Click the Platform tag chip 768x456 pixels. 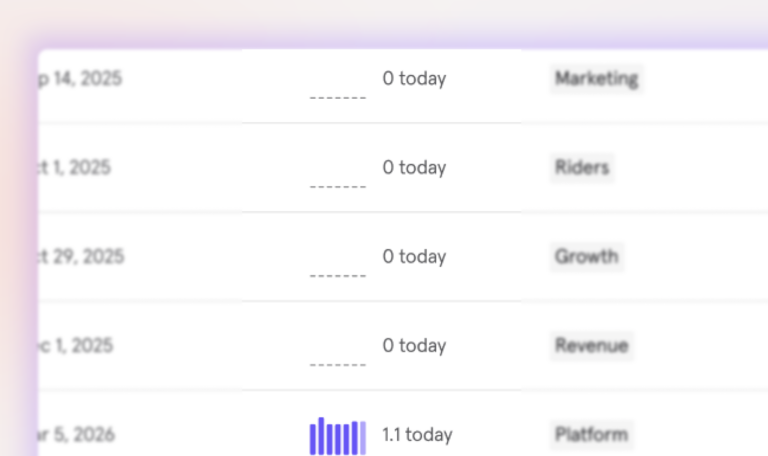591,434
